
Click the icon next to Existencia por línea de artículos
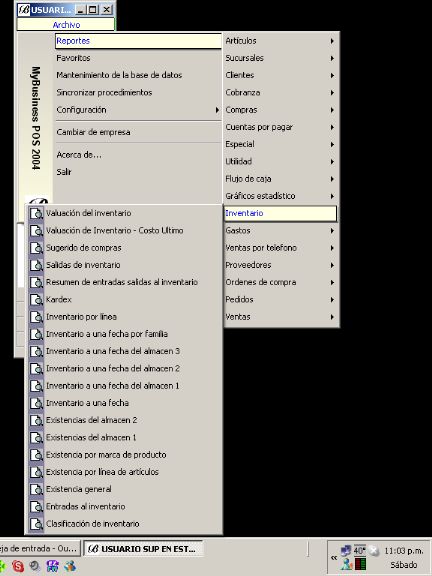coord(36,472)
